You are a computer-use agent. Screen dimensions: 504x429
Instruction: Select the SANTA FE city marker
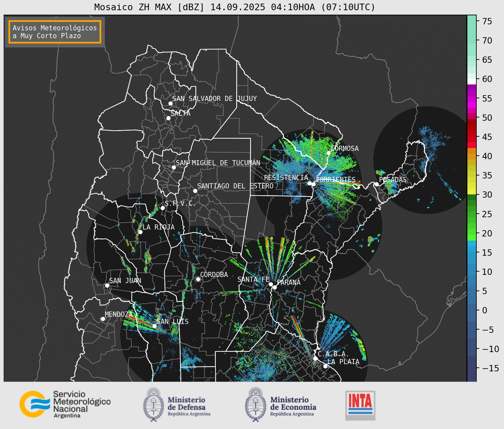pos(271,284)
